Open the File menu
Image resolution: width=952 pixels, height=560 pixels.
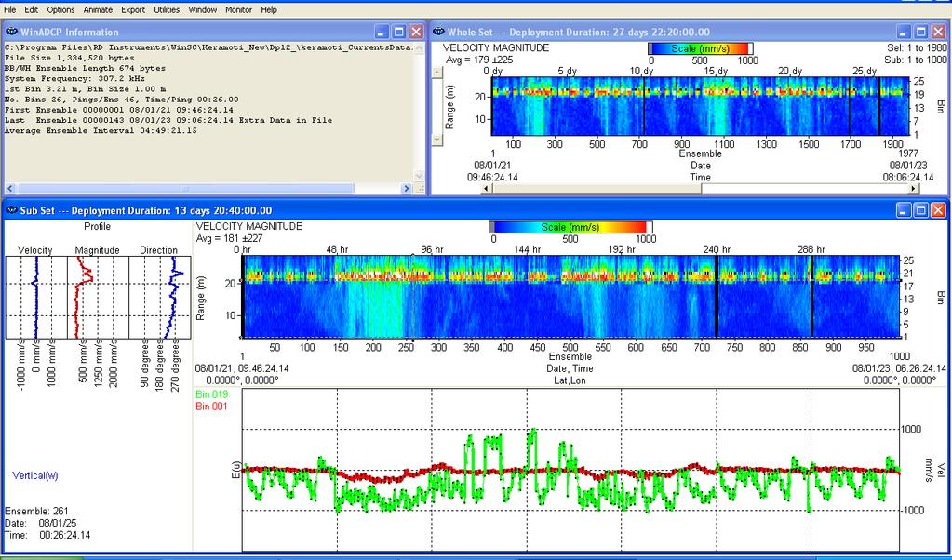click(x=9, y=9)
